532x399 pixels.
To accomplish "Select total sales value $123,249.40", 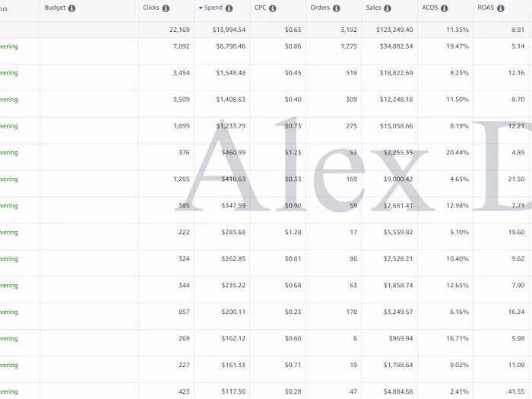I will pyautogui.click(x=394, y=30).
